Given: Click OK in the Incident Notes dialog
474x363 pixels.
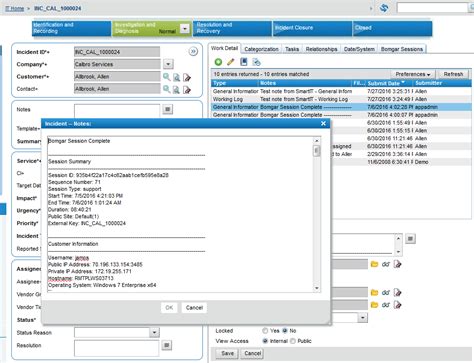Looking at the screenshot, I should pos(169,308).
